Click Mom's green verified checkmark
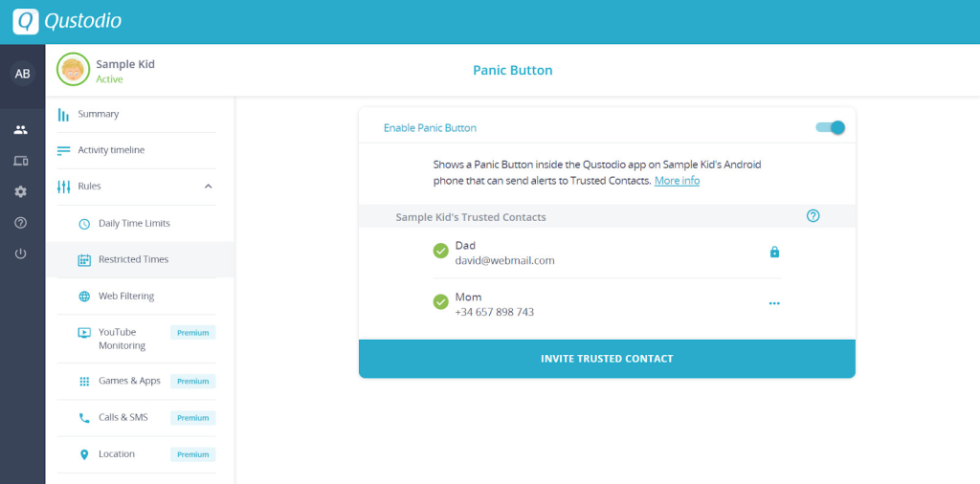The height and width of the screenshot is (484, 980). [x=440, y=302]
